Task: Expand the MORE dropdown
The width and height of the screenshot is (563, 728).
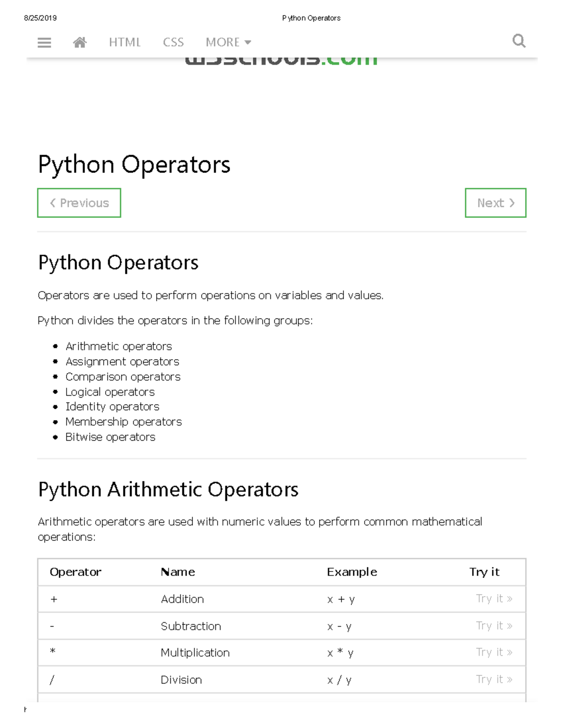Action: 228,43
